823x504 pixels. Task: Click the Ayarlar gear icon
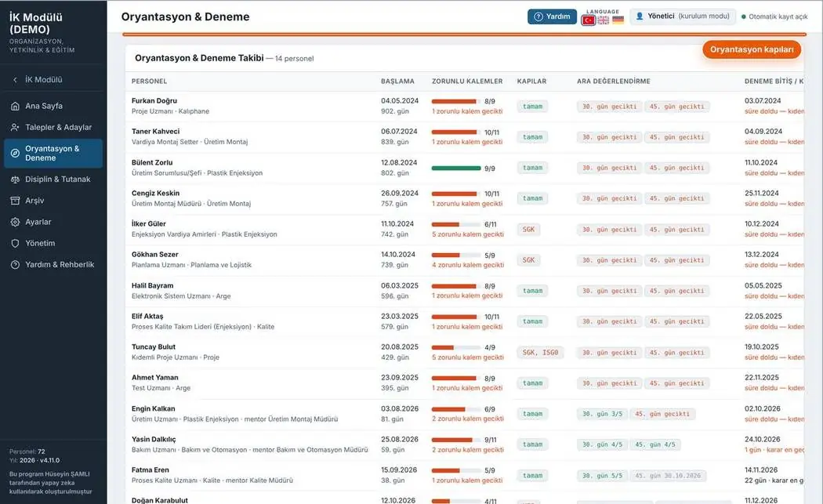(15, 222)
